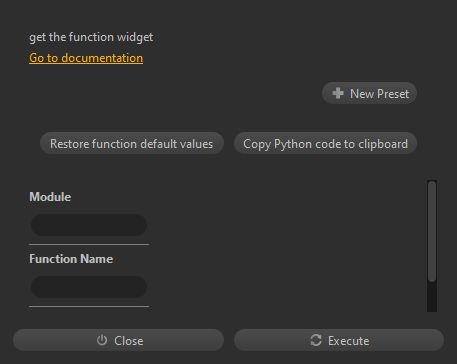This screenshot has width=457, height=364.
Task: Focus the Function Name text field
Action: pos(89,287)
